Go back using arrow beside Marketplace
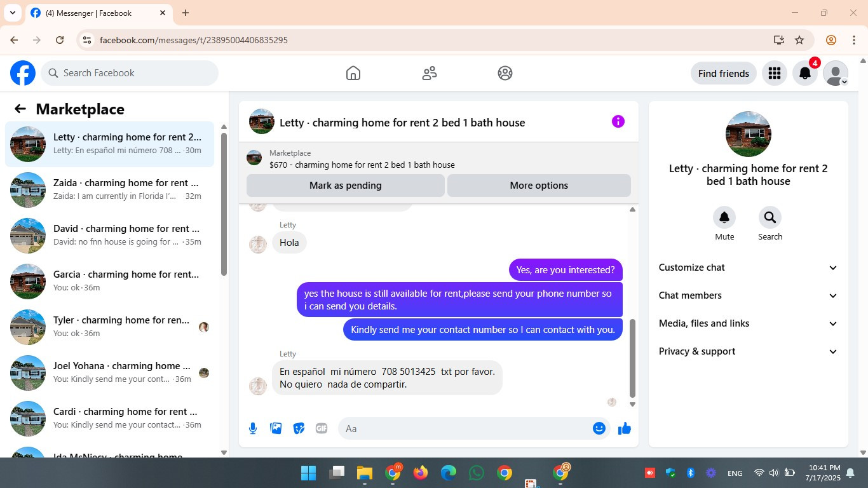 coord(20,109)
